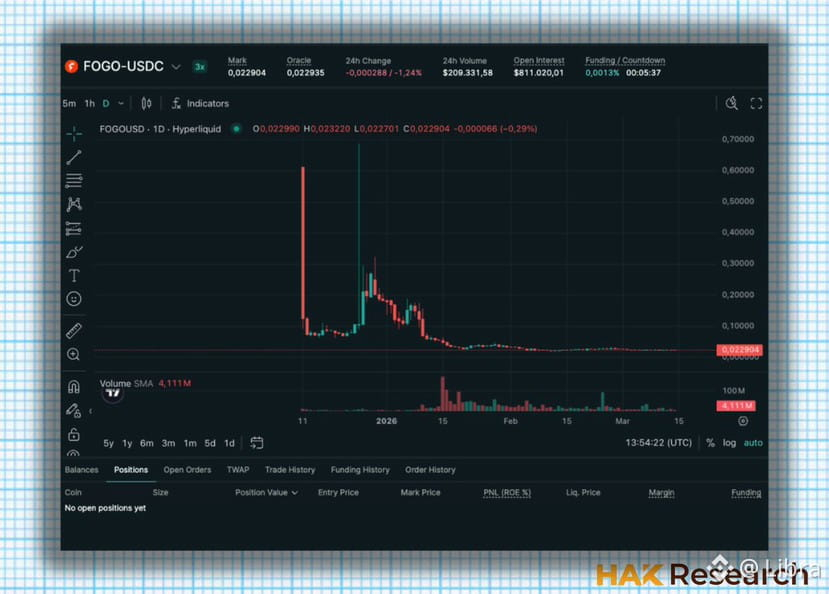Open chart axis settings gear
The width and height of the screenshot is (829, 594).
[x=743, y=421]
